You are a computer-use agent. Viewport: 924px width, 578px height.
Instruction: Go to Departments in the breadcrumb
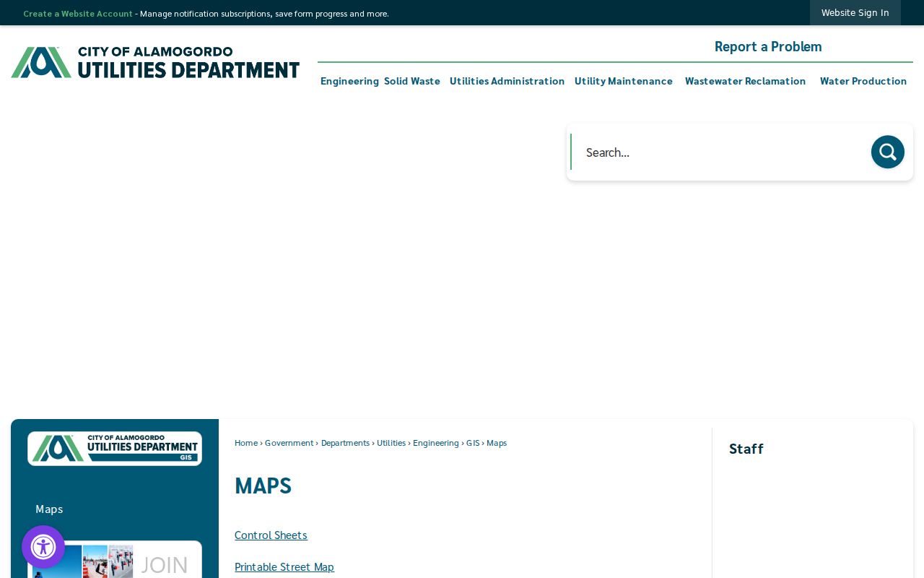pos(345,443)
